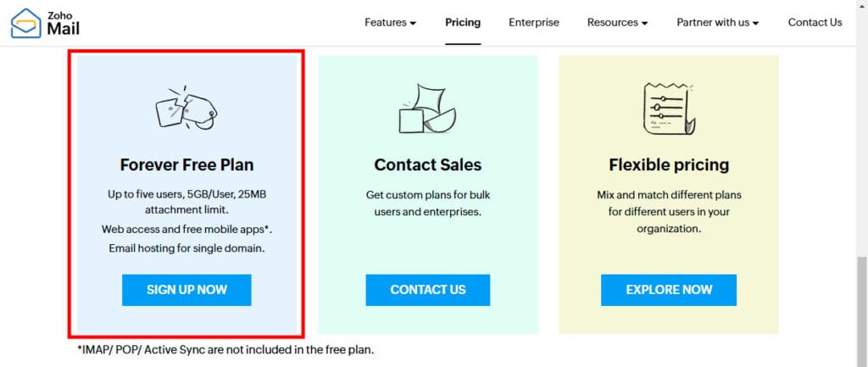This screenshot has height=367, width=868.
Task: Open the Partner with us dropdown
Action: 717,22
